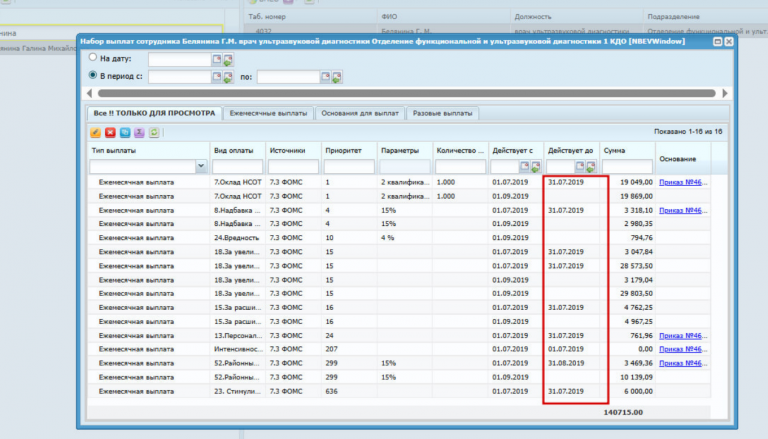Viewport: 768px width, 439px height.
Task: Expand the 'Тип выплаты' filter dropdown
Action: pos(201,167)
